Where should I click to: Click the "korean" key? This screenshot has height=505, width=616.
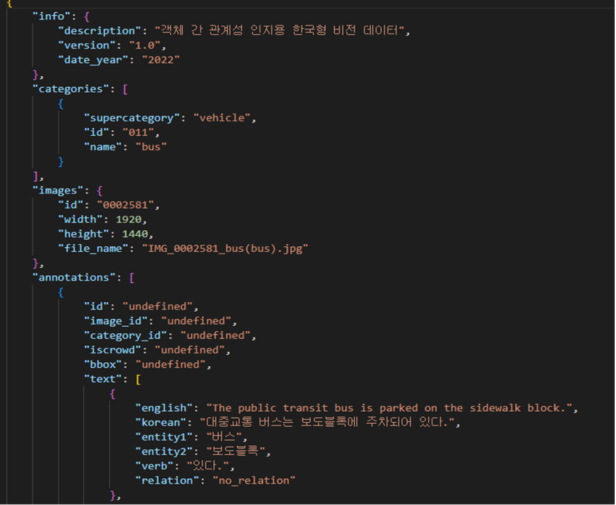pos(161,422)
